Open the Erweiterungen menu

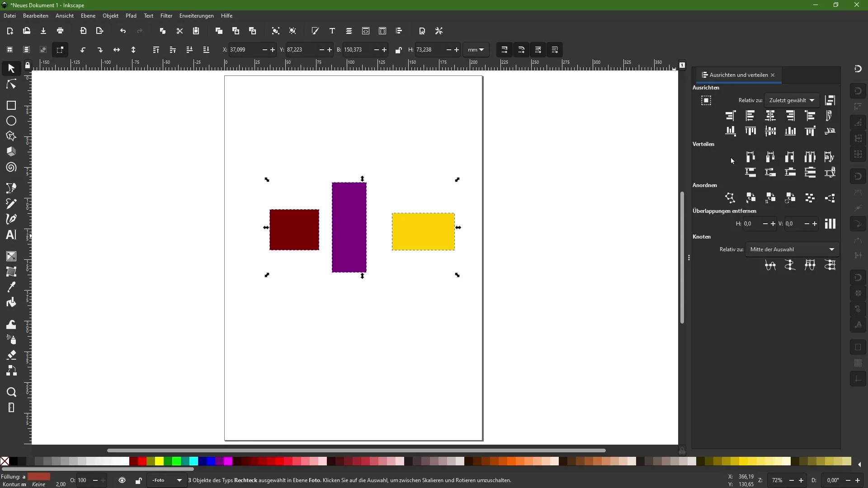(x=196, y=16)
